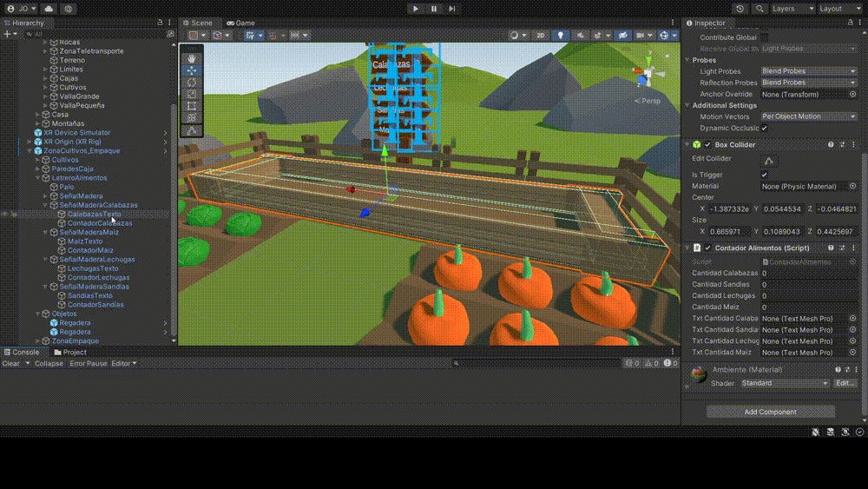Open the Layout dropdown

pyautogui.click(x=839, y=9)
